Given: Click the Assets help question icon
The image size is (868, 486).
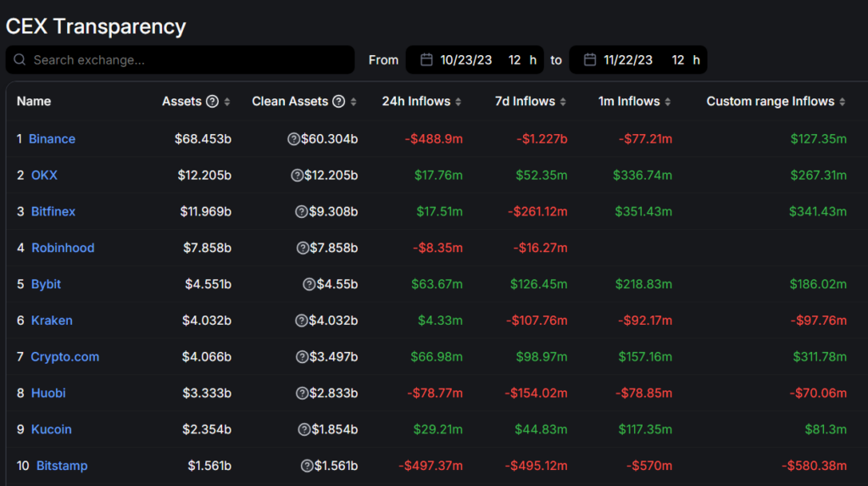Looking at the screenshot, I should 212,102.
